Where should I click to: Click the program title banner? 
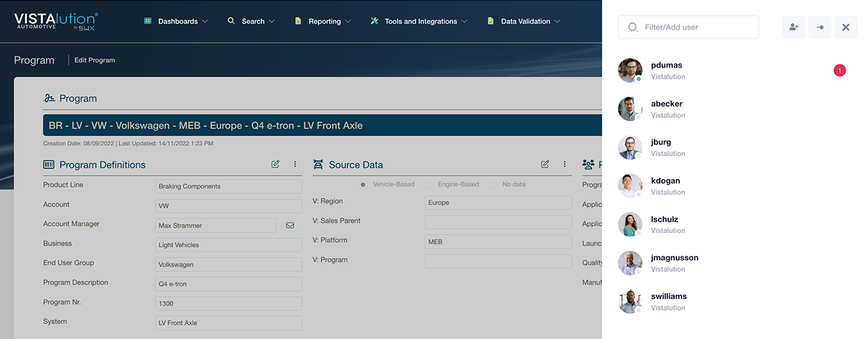tap(323, 125)
